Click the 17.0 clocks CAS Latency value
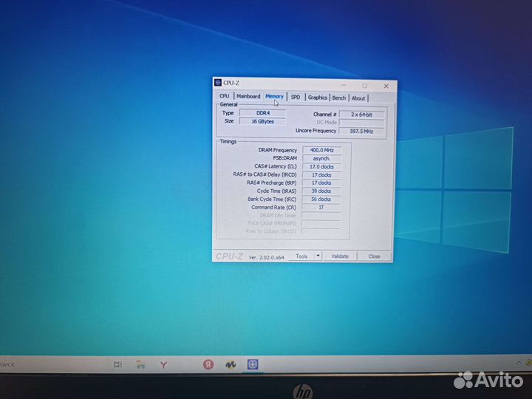Viewport: 532px width, 399px height. tap(321, 166)
